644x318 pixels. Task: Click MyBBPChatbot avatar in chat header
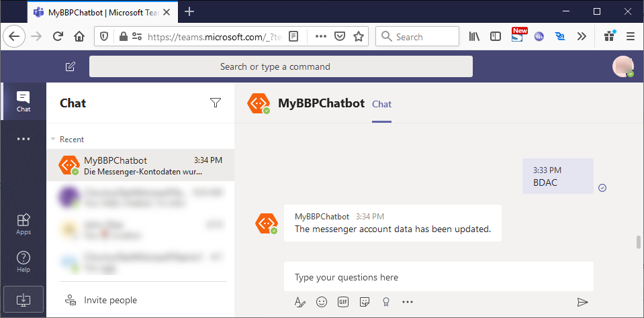(259, 103)
